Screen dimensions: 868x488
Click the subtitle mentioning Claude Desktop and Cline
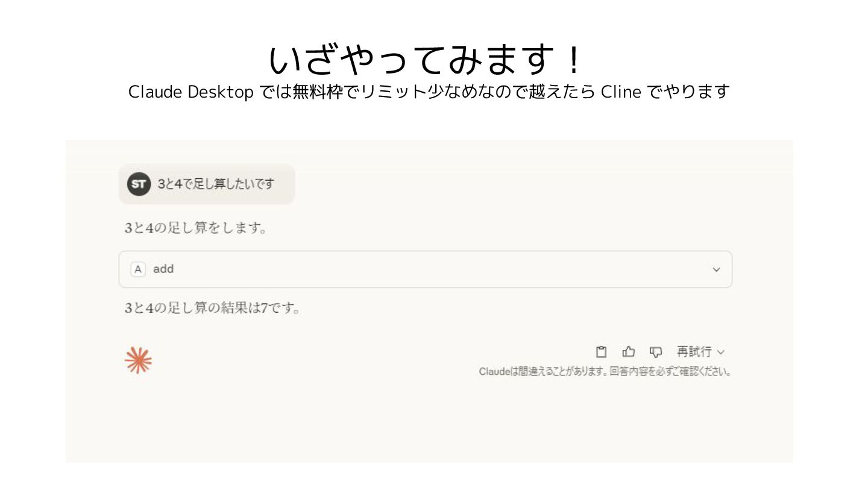429,92
